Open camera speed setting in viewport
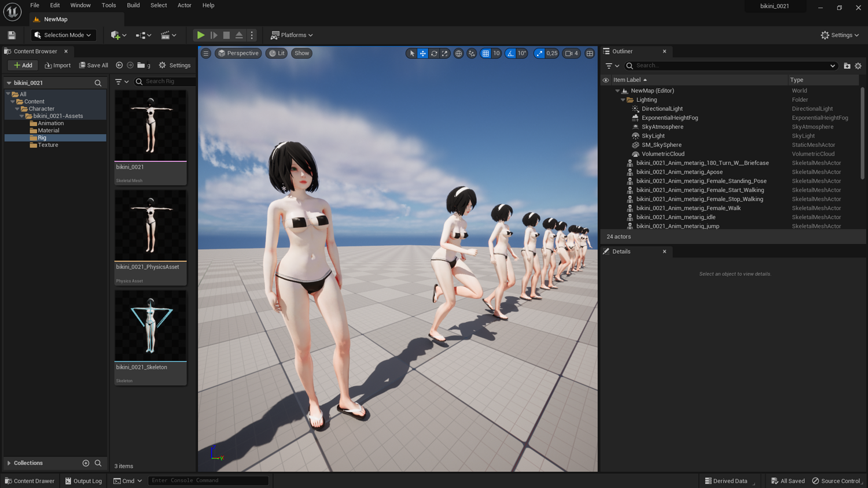The image size is (868, 488). pos(572,53)
